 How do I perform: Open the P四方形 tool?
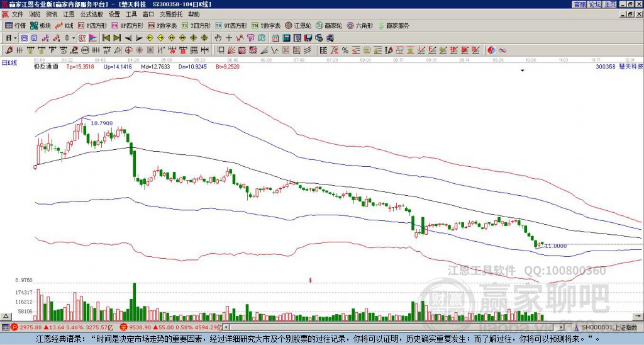[x=92, y=25]
